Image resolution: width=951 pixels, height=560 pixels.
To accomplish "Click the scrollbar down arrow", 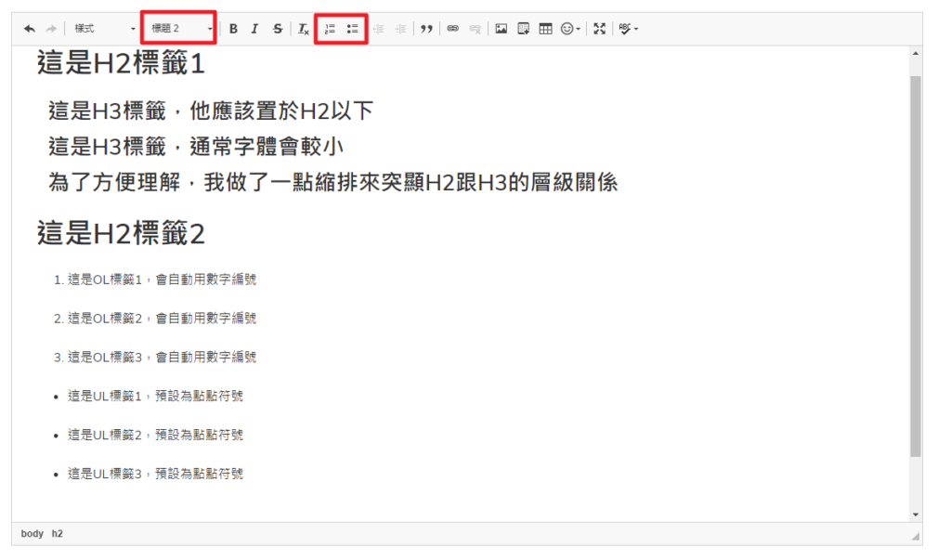I will pos(916,515).
